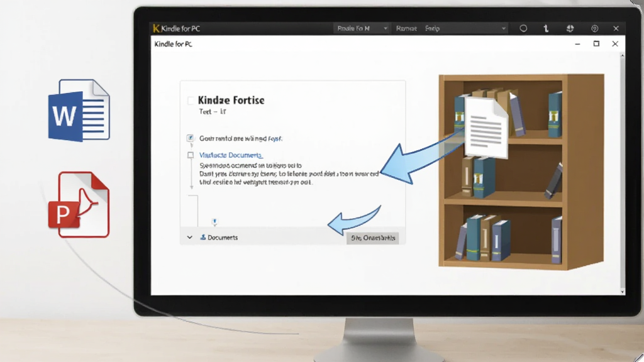Image resolution: width=644 pixels, height=362 pixels.
Task: Click the Word document icon
Action: pos(79,111)
